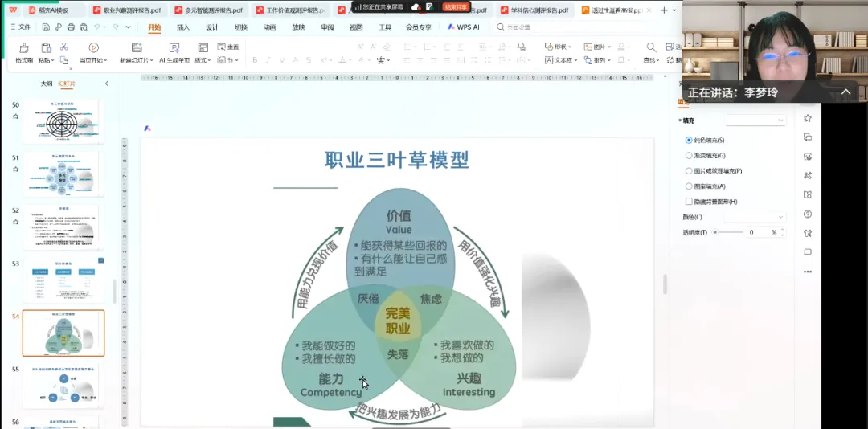Open the Text Box (文本框) dropdown
The image size is (868, 429).
pos(560,60)
